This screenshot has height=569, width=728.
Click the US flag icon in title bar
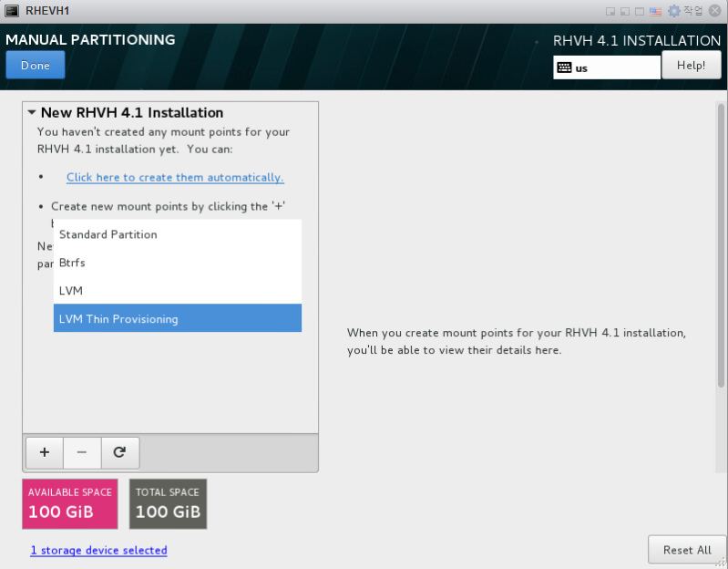click(x=655, y=11)
